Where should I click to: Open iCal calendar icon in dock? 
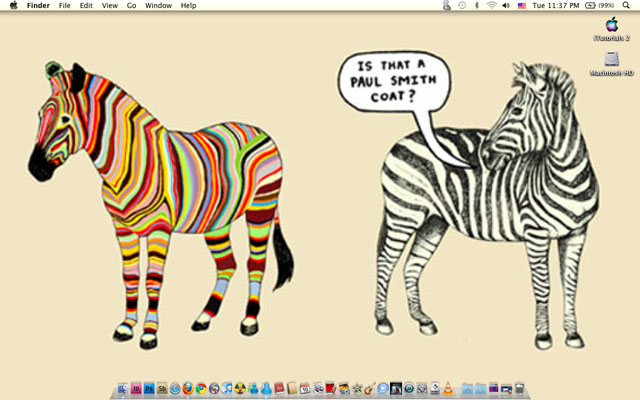[305, 389]
